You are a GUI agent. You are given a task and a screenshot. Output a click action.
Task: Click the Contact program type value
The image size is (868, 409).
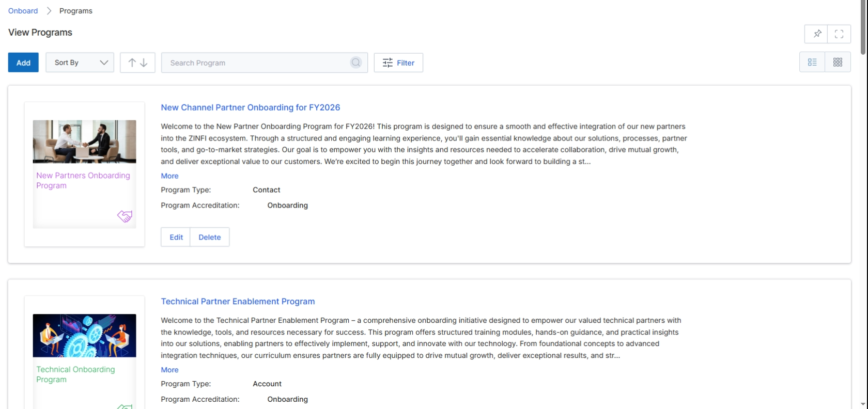[267, 190]
